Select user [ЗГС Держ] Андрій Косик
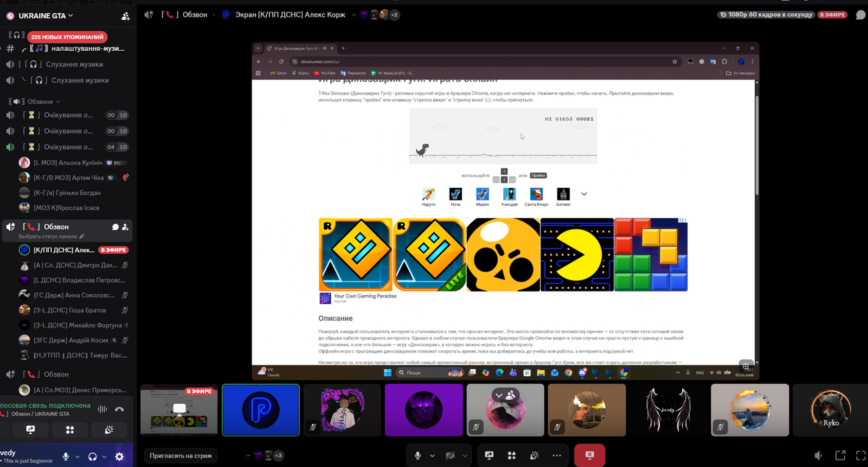This screenshot has height=467, width=868. 73,340
